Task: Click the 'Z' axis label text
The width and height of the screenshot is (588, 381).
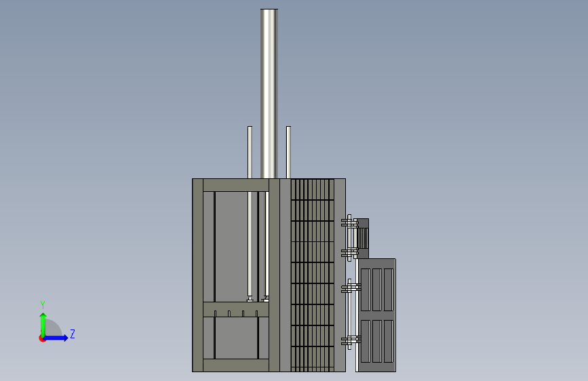Action: [x=73, y=334]
